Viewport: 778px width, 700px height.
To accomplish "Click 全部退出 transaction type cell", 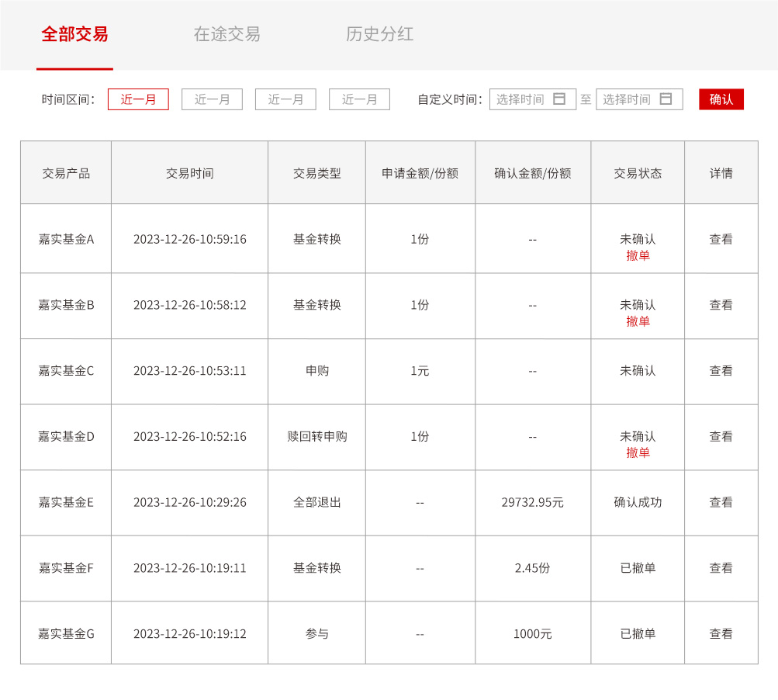I will click(x=317, y=502).
